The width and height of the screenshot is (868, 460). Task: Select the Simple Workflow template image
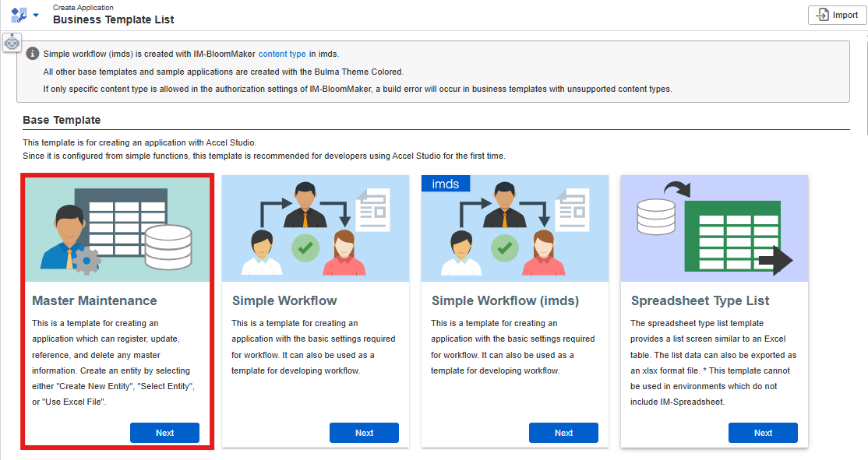[316, 228]
